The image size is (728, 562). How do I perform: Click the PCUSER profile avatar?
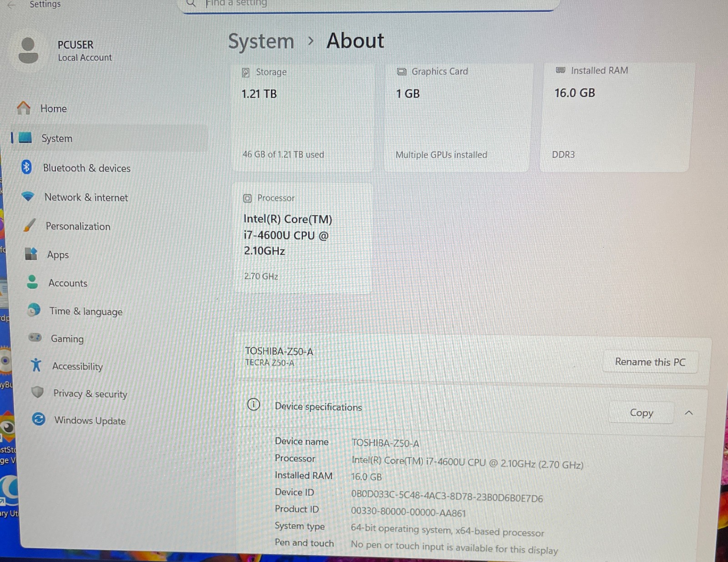28,50
